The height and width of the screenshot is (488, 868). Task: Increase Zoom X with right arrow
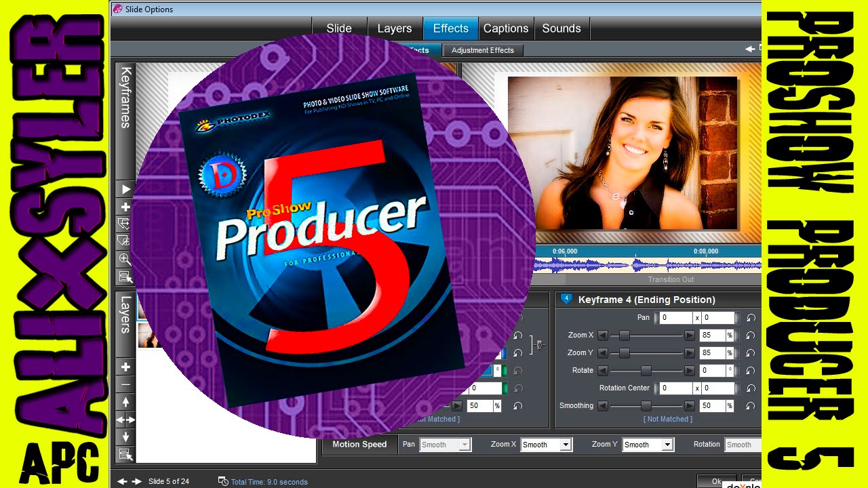690,335
